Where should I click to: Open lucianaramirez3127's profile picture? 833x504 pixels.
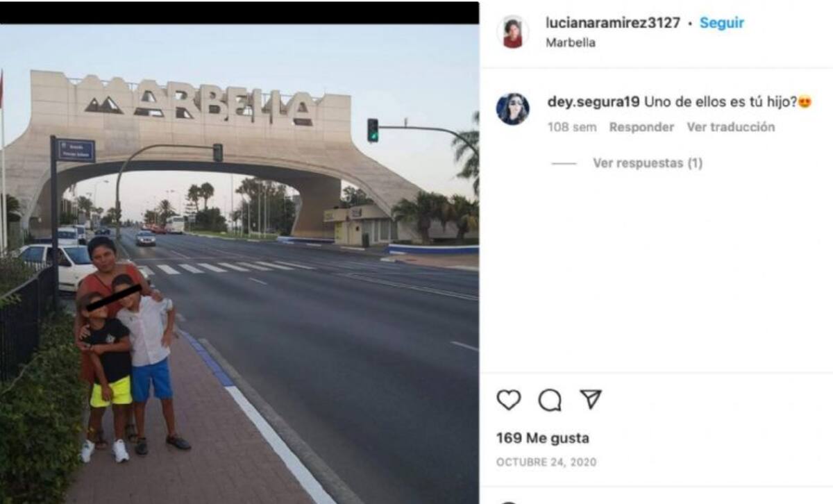513,33
